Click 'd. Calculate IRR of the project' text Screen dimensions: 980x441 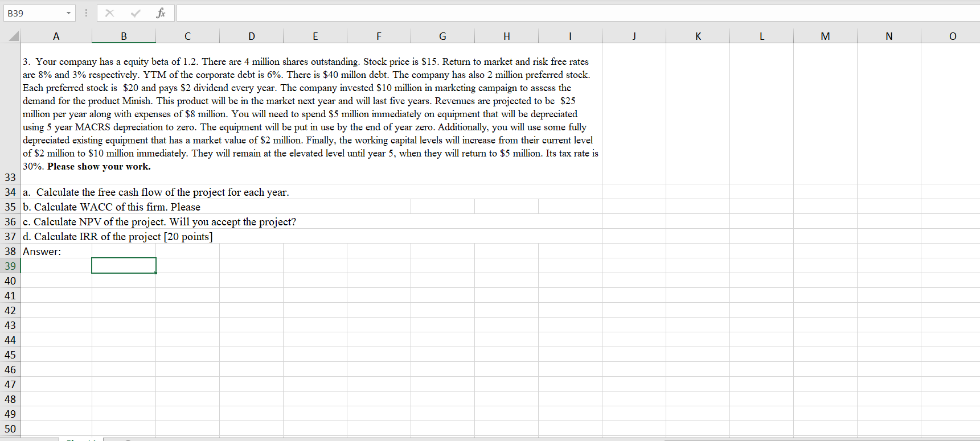pyautogui.click(x=118, y=237)
